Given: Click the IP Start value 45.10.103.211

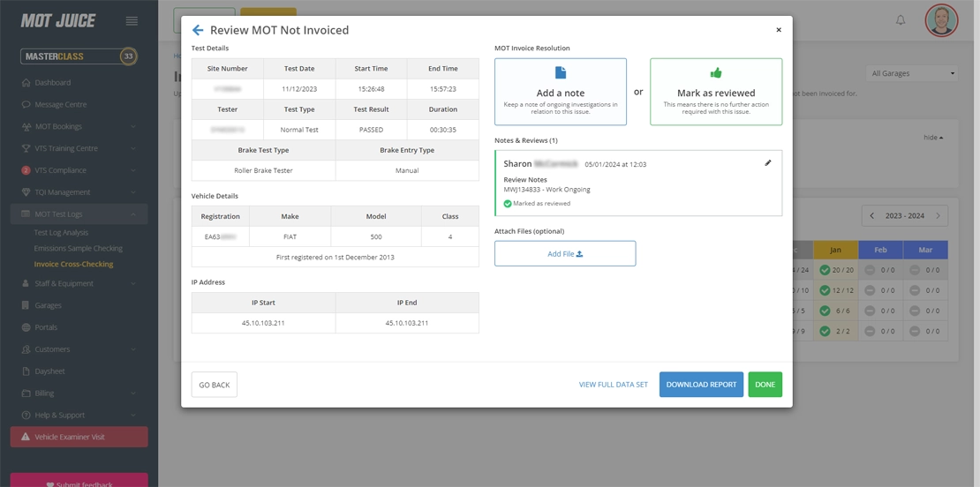Looking at the screenshot, I should [x=263, y=323].
